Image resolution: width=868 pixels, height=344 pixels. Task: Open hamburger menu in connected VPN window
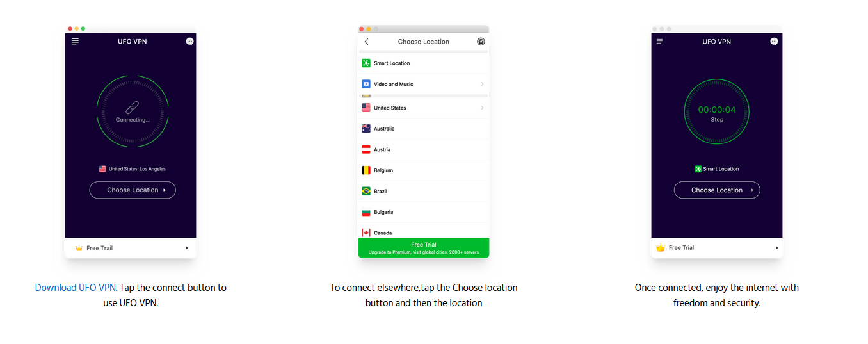(x=660, y=42)
